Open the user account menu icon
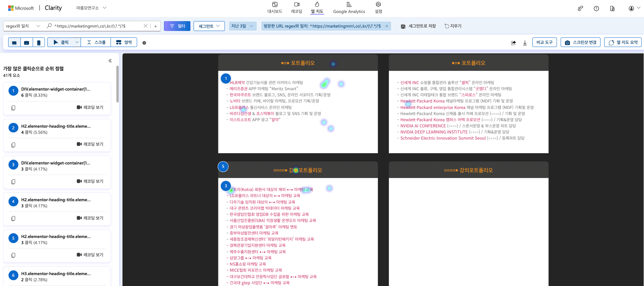This screenshot has height=286, width=644. 634,9
